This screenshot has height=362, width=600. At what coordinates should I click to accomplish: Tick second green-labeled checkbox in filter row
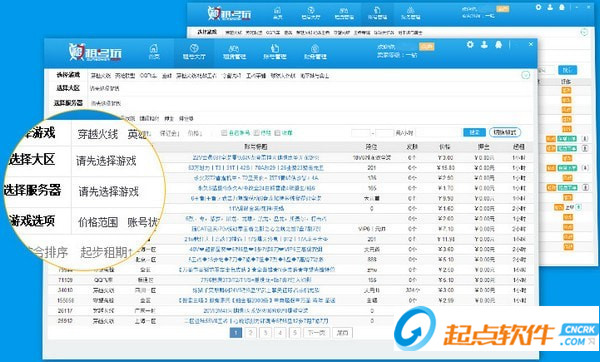click(256, 133)
